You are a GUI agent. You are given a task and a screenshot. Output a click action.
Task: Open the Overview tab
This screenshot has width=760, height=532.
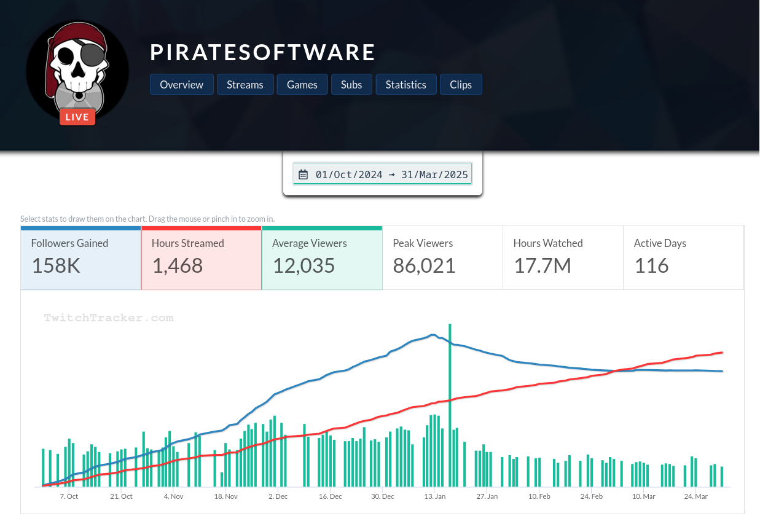pyautogui.click(x=181, y=85)
